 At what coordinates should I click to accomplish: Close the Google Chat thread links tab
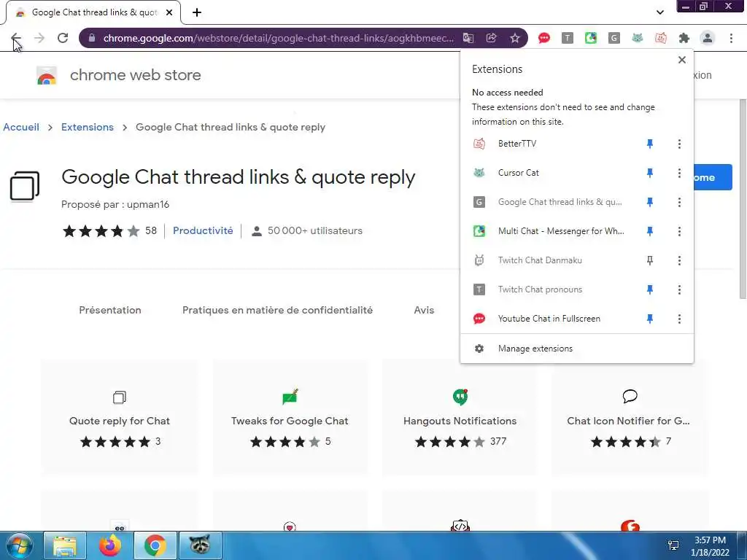[169, 12]
